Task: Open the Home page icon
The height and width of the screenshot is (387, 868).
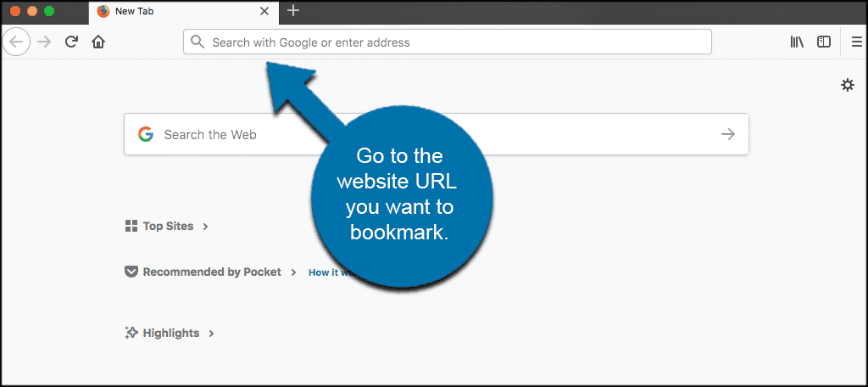Action: [x=98, y=42]
